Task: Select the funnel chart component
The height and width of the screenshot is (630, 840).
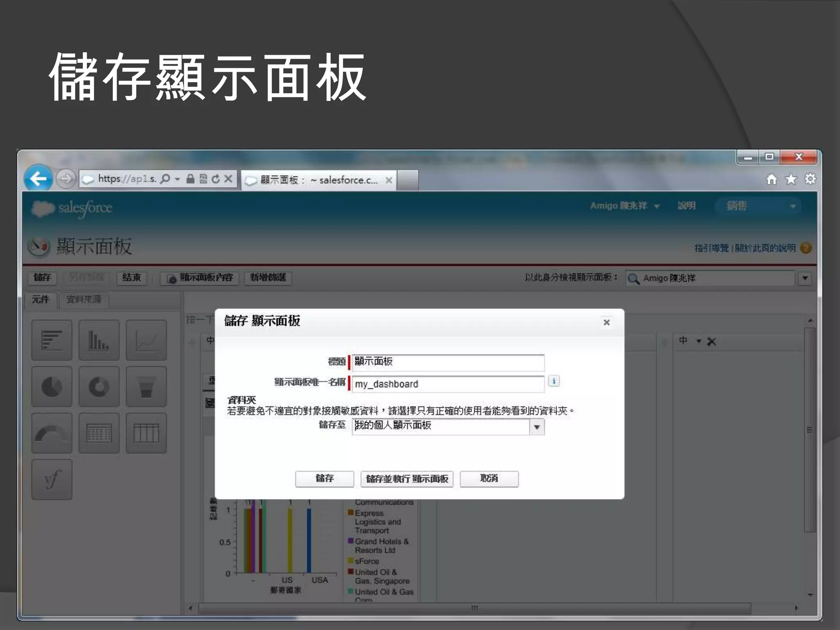Action: tap(146, 387)
